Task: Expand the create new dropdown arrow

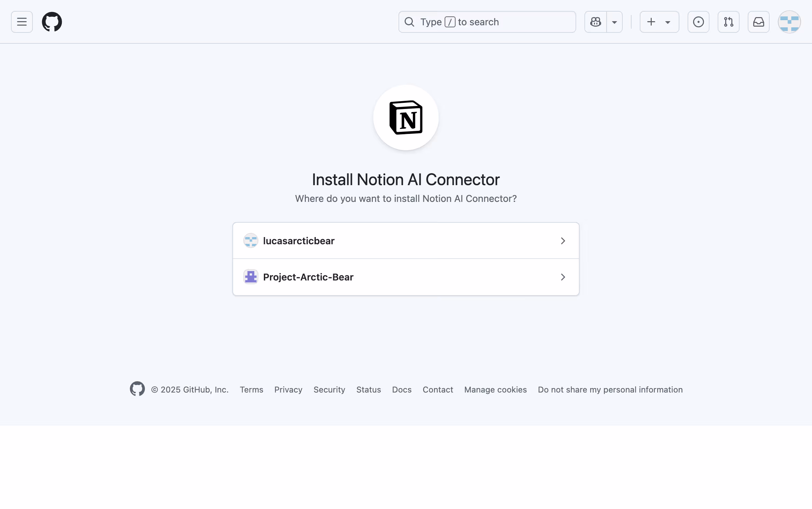Action: point(667,22)
